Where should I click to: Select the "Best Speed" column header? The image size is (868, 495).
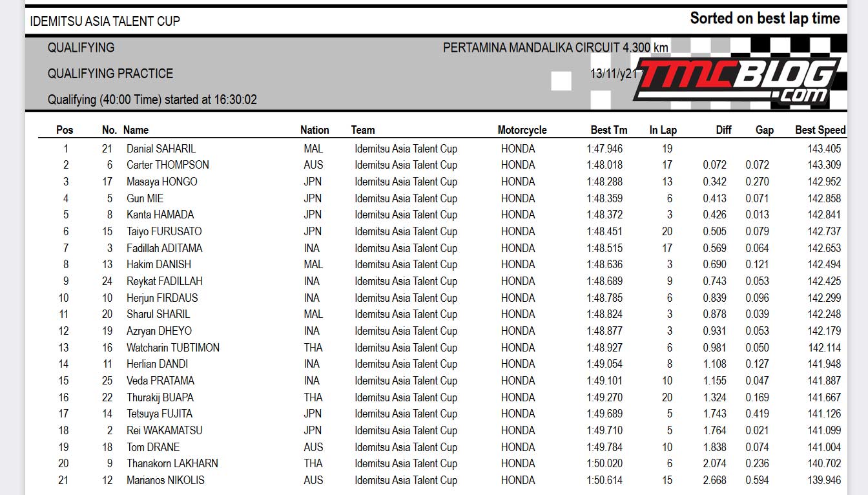[x=820, y=130]
